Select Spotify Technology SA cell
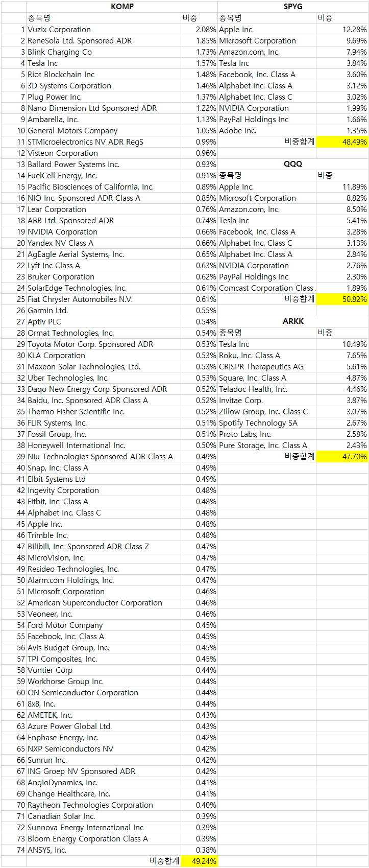Viewport: 369px width, 868px height. [x=267, y=423]
